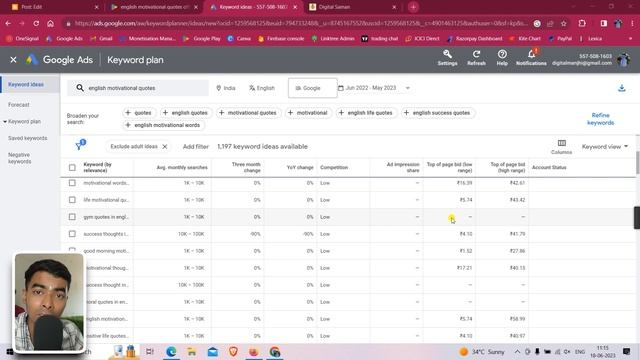
Task: Switch to the Post Edit tab
Action: click(x=54, y=7)
